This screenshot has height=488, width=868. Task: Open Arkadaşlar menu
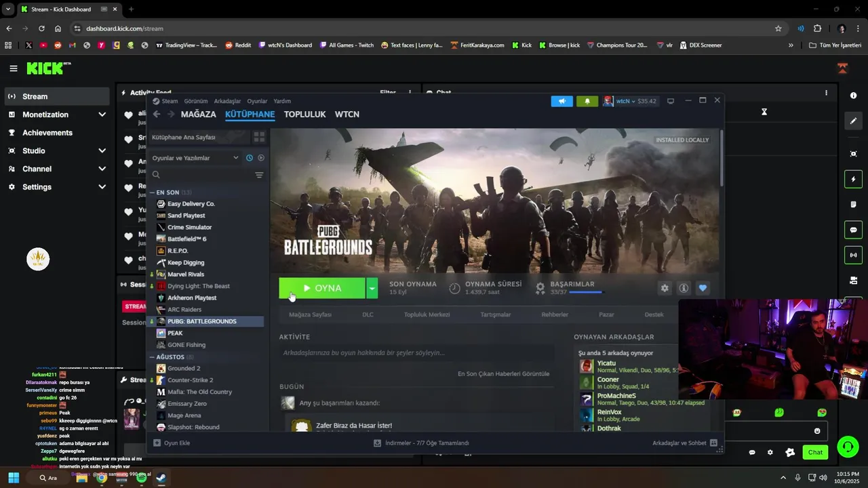227,101
